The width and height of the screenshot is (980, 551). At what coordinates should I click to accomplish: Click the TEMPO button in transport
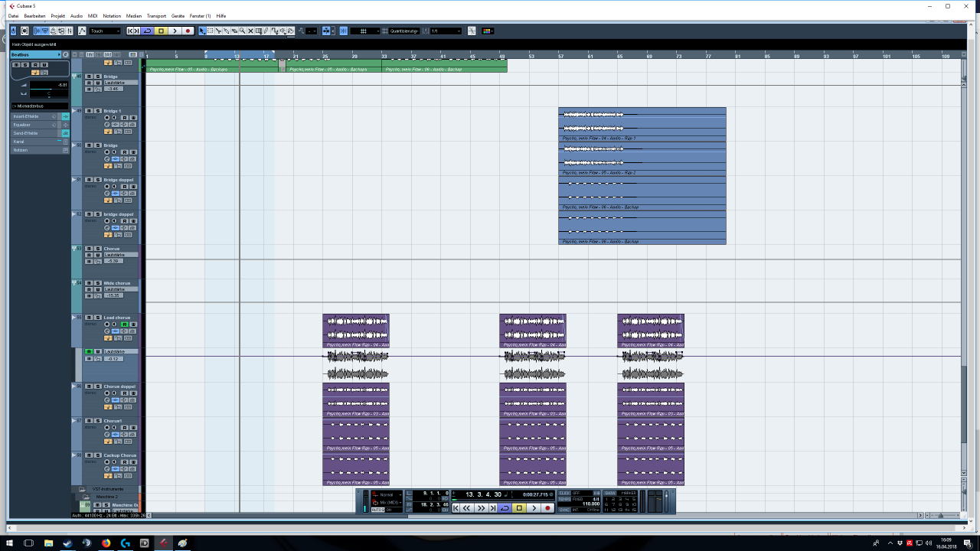point(564,499)
